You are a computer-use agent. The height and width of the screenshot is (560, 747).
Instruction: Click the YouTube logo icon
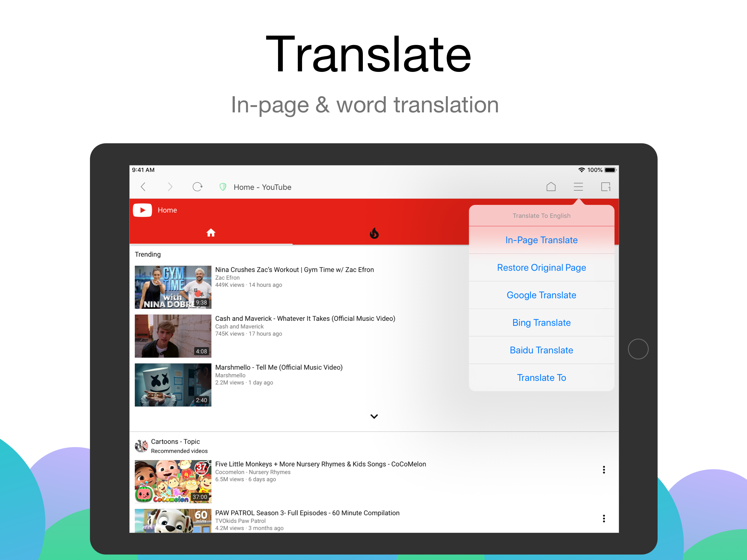(142, 210)
